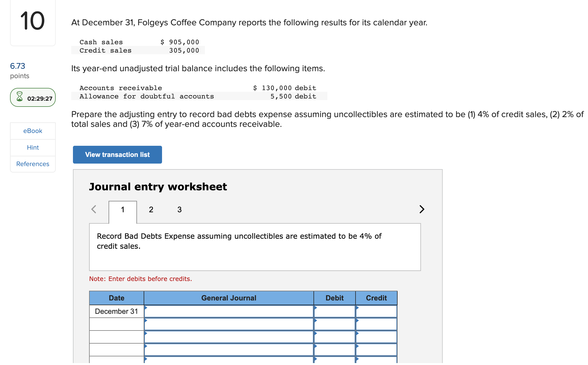Select journal entry tab 1
Screen dimensions: 588x365
(x=122, y=209)
